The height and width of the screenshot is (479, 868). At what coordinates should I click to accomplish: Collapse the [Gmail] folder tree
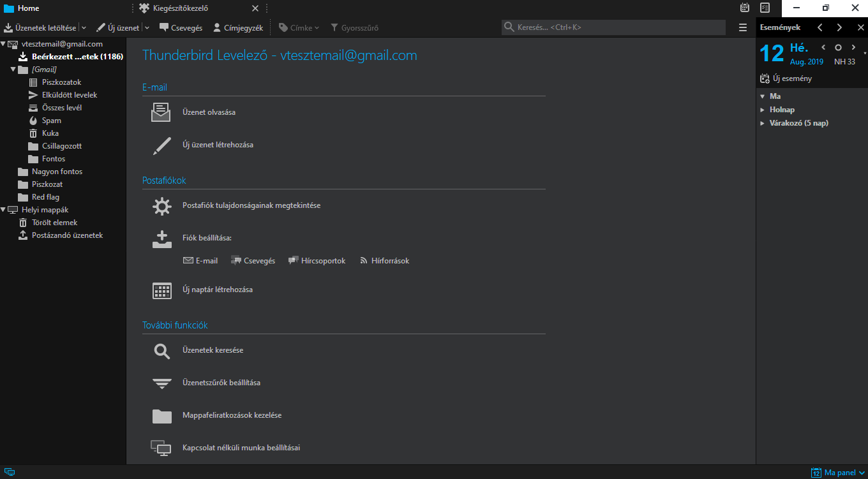[13, 70]
